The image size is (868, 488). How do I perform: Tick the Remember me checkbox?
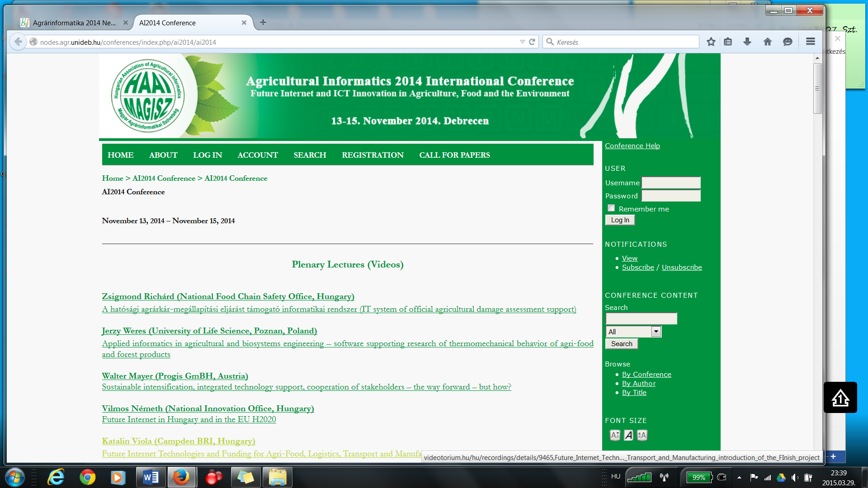click(611, 208)
